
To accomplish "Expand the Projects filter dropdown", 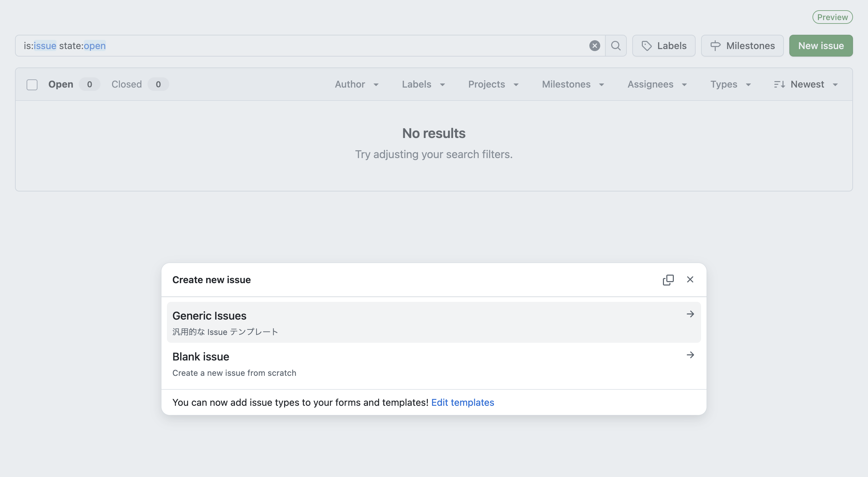I will click(x=493, y=84).
